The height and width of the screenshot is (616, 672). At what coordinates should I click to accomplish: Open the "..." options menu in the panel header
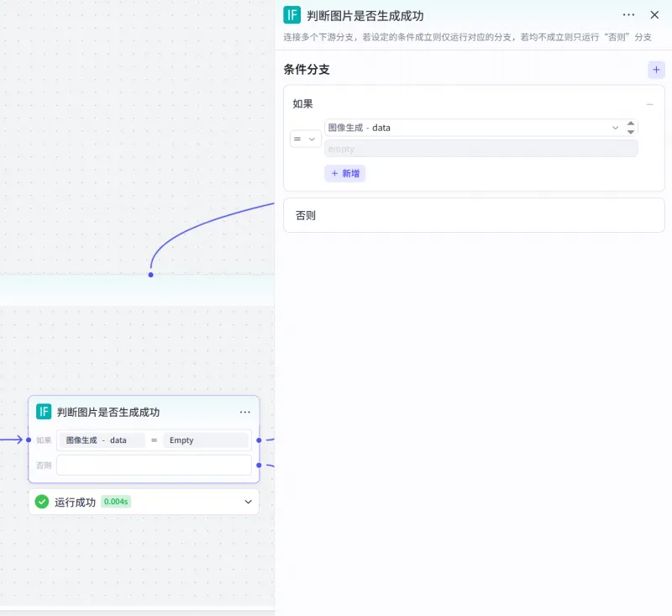tap(628, 14)
